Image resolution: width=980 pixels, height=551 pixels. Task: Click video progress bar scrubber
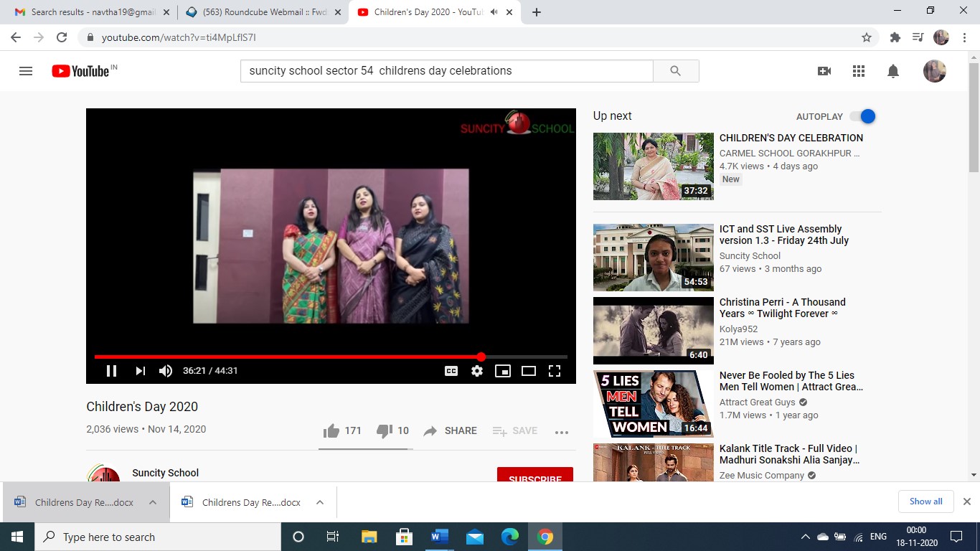[481, 357]
